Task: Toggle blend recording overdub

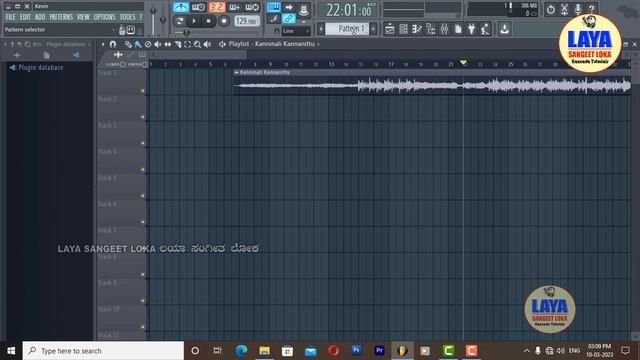Action: click(x=235, y=7)
